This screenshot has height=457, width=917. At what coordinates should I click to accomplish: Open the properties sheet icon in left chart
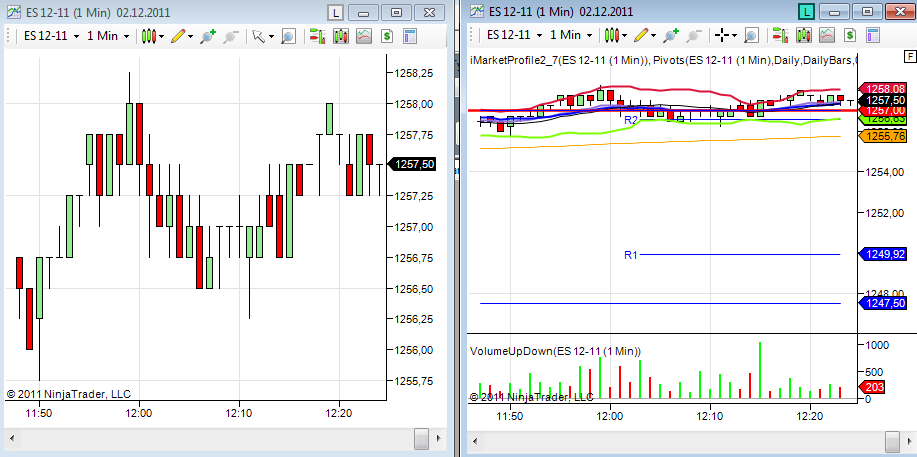tap(410, 36)
